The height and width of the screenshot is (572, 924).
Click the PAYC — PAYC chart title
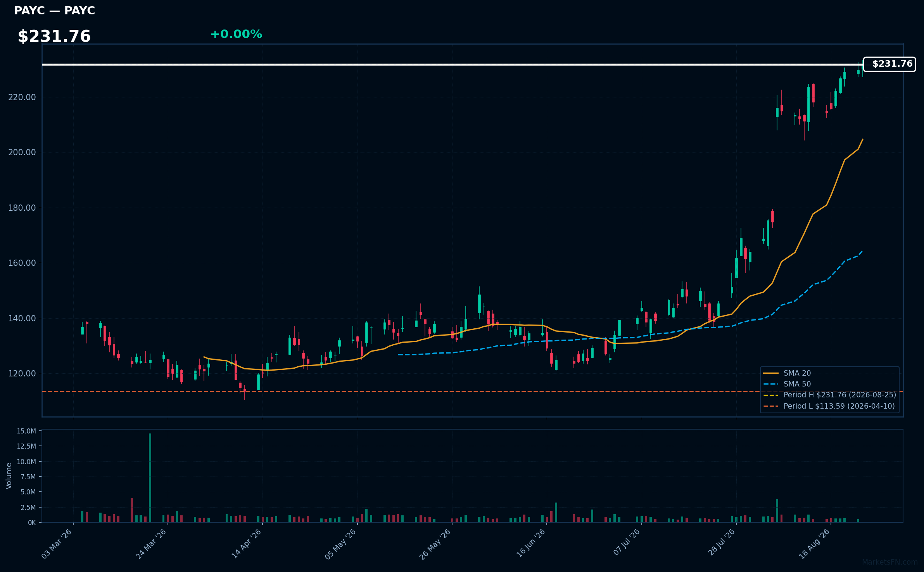(54, 11)
